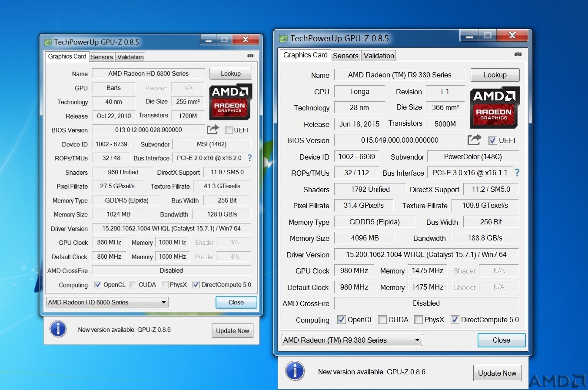Click Lookup button in R9 380 window
The width and height of the screenshot is (588, 390).
click(x=495, y=75)
